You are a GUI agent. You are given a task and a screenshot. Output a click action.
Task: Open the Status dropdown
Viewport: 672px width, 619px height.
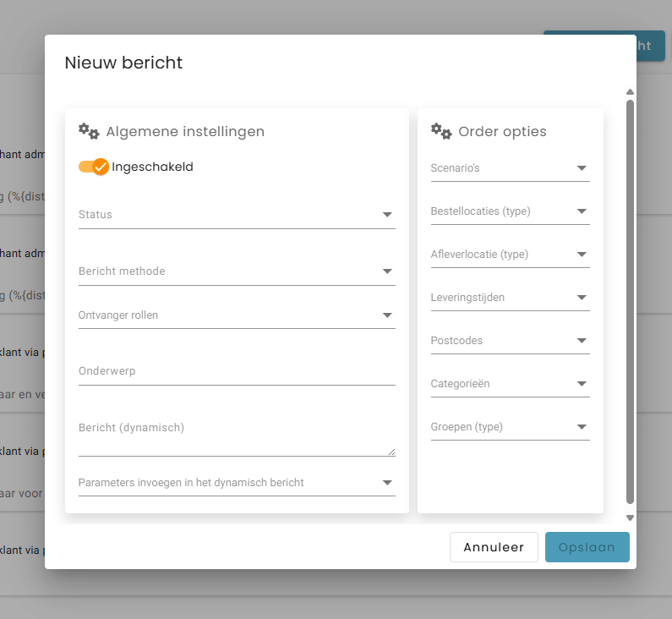point(236,215)
